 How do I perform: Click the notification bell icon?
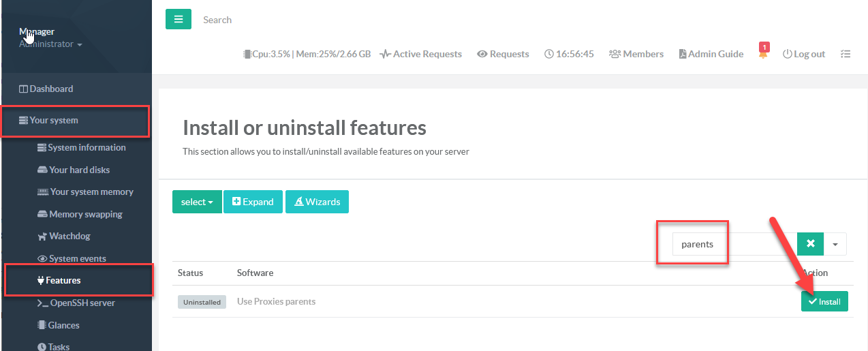763,54
